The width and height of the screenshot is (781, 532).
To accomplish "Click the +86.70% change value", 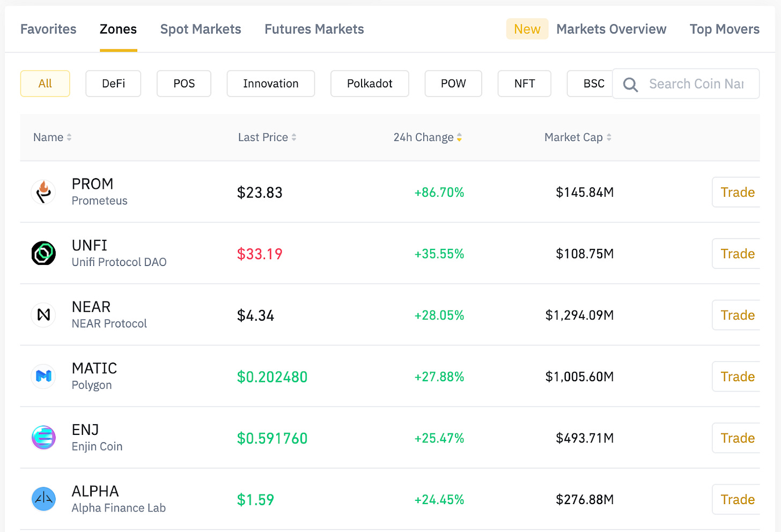I will 439,192.
